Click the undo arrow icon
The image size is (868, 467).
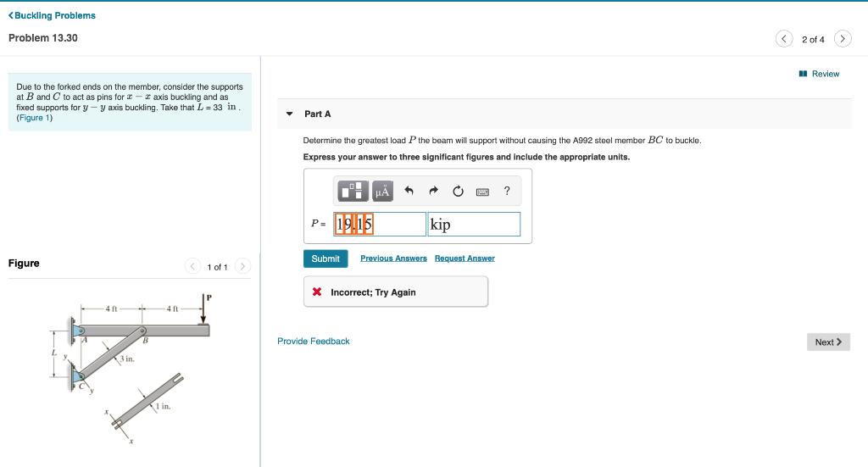tap(409, 191)
